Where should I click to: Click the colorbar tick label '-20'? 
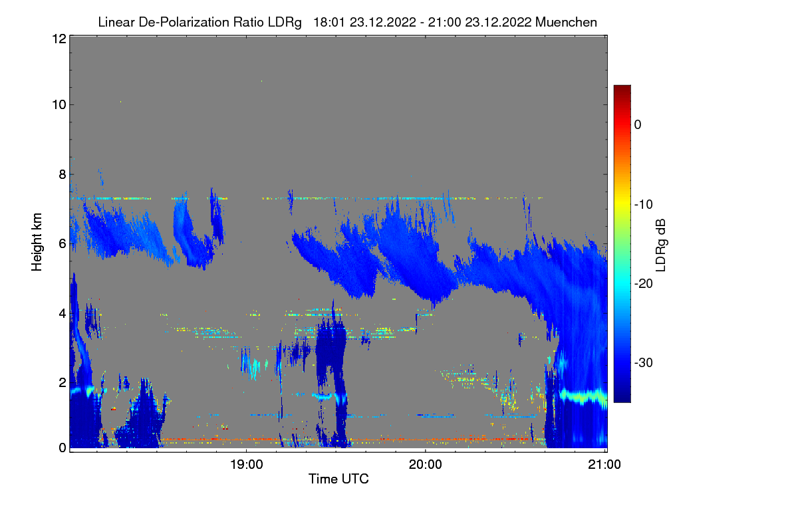point(643,283)
